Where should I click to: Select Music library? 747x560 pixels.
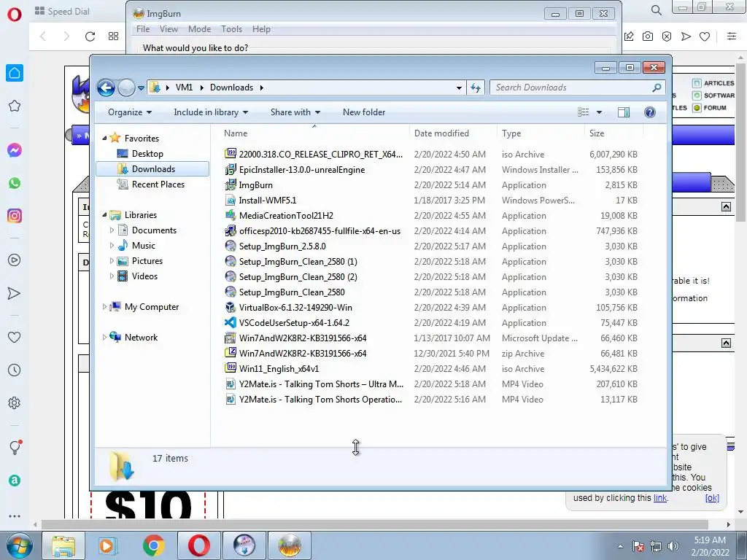[144, 246]
